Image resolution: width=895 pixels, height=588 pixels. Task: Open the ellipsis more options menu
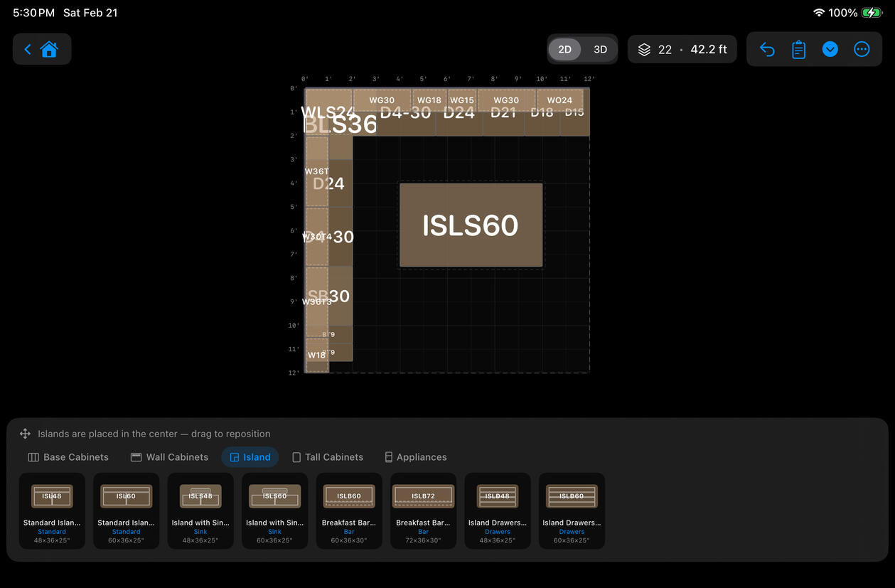862,49
